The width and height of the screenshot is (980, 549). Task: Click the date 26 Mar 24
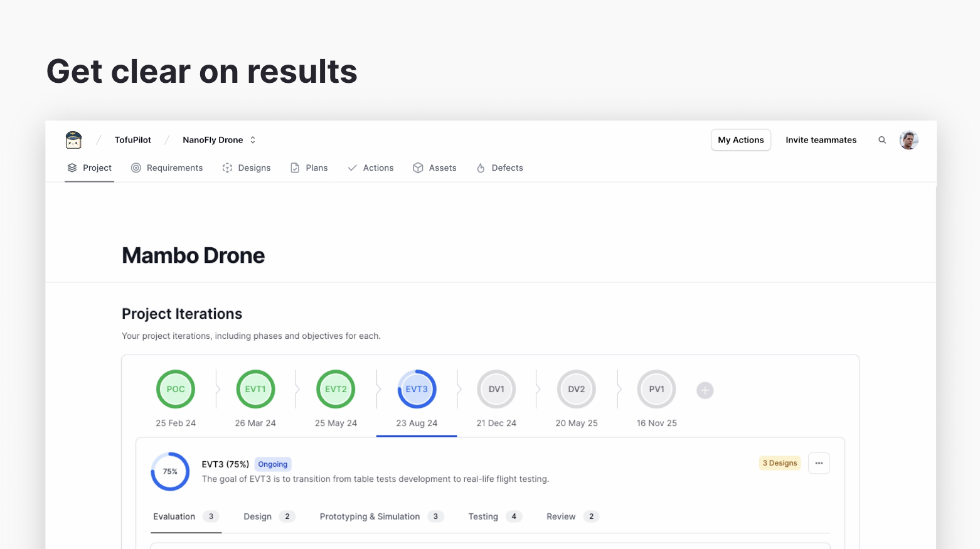(x=255, y=423)
